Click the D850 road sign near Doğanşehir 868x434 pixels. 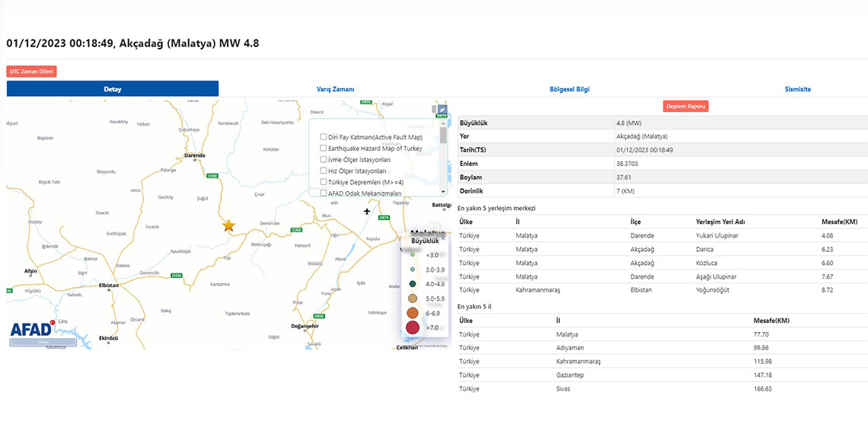(319, 316)
